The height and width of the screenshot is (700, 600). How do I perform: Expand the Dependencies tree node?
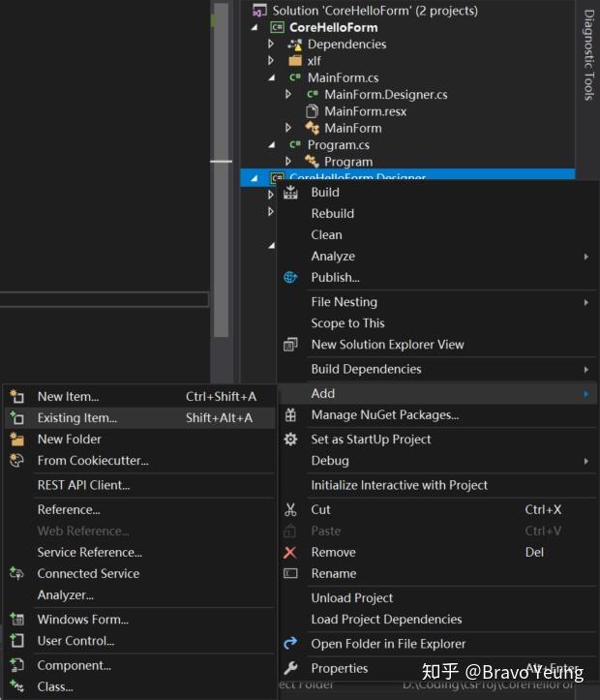pyautogui.click(x=272, y=45)
